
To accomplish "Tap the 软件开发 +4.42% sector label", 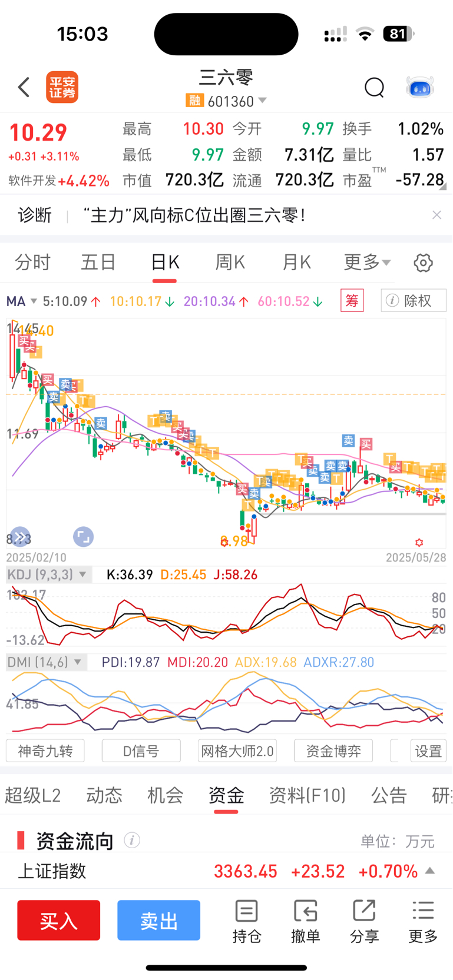I will tap(59, 180).
